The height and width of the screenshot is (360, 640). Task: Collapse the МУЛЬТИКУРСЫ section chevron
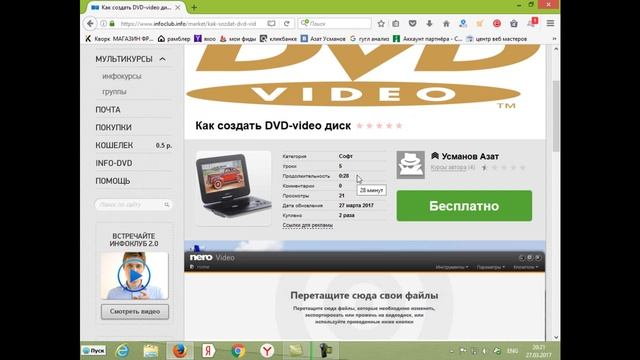click(x=162, y=59)
